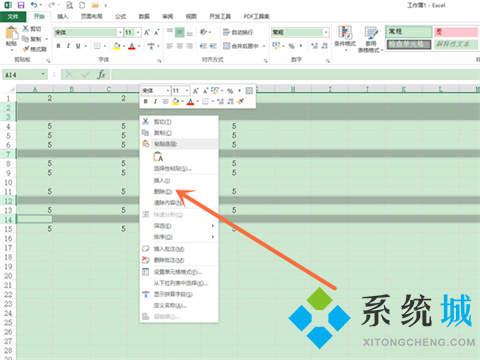Open the number format dropdown (常规)
The height and width of the screenshot is (360, 480).
(326, 32)
